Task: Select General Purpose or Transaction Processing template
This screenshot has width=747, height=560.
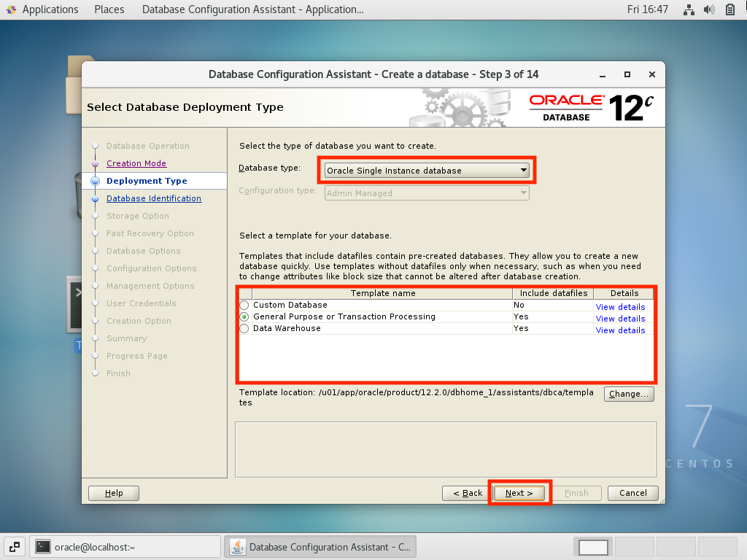Action: (244, 316)
